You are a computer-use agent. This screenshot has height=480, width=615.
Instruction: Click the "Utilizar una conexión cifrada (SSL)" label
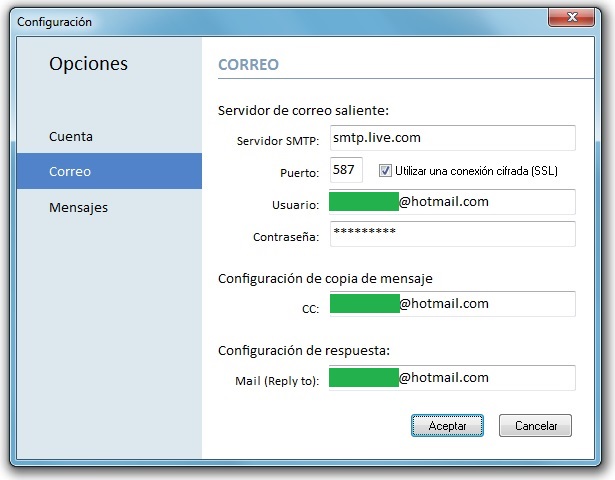[x=476, y=171]
